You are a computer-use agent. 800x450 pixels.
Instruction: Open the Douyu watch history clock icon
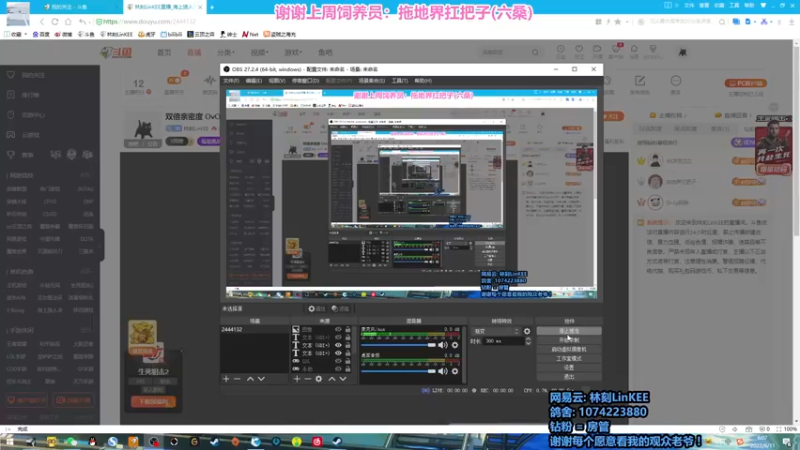(x=561, y=50)
